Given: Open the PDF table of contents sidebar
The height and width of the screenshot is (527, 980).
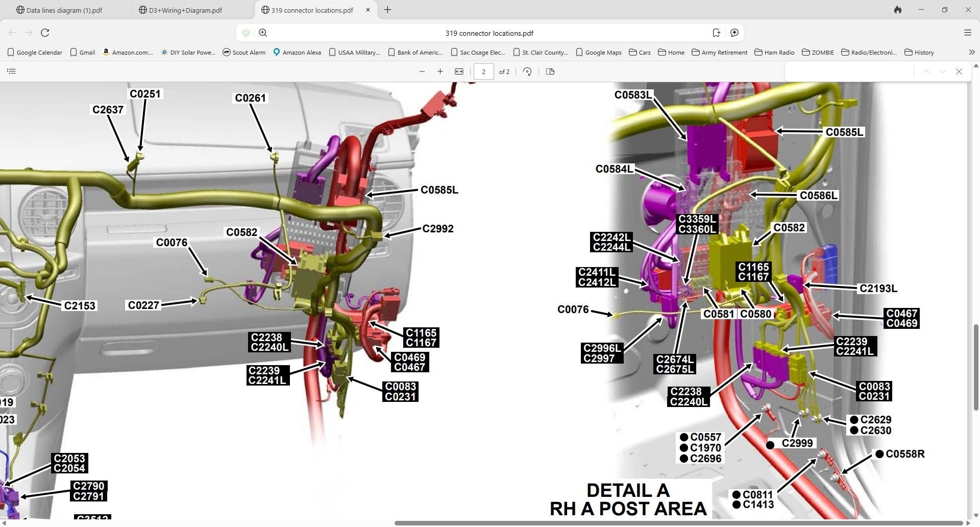Looking at the screenshot, I should click(11, 71).
